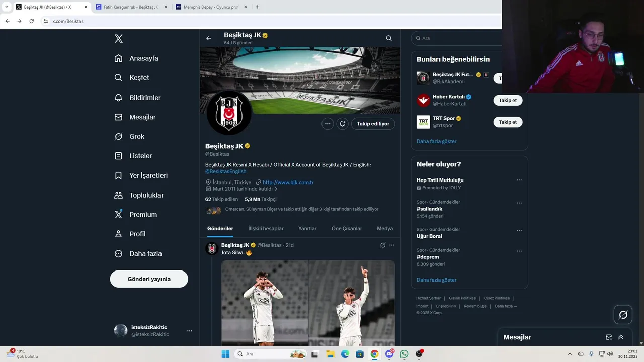644x362 pixels.
Task: Switch to the Memphis Depay browser tab
Action: [x=211, y=7]
